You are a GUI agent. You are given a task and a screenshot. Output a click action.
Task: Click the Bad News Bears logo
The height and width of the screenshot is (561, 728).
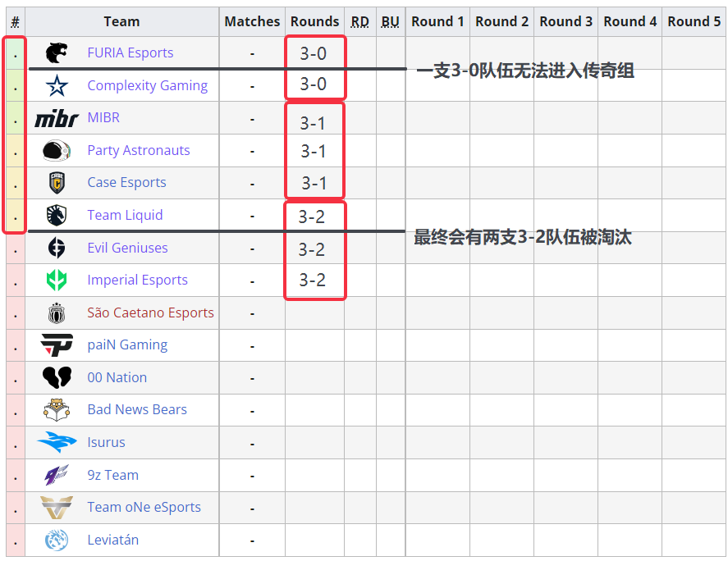click(x=57, y=410)
